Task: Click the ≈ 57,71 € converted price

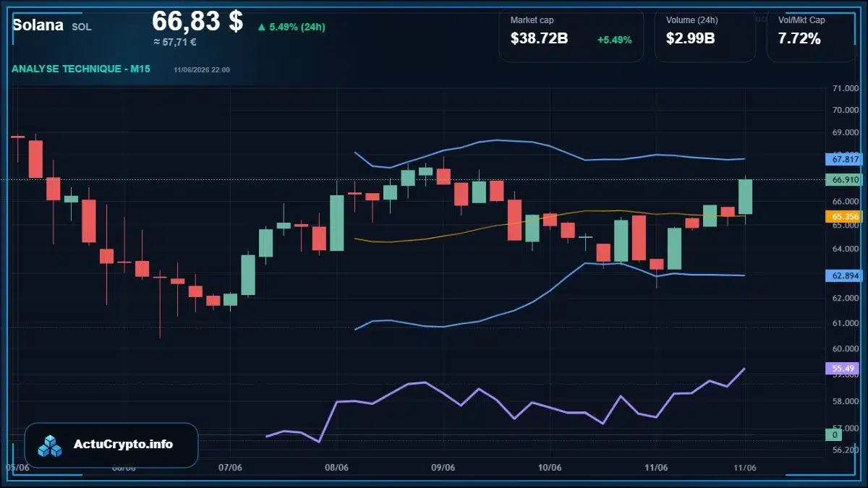Action: click(x=175, y=42)
